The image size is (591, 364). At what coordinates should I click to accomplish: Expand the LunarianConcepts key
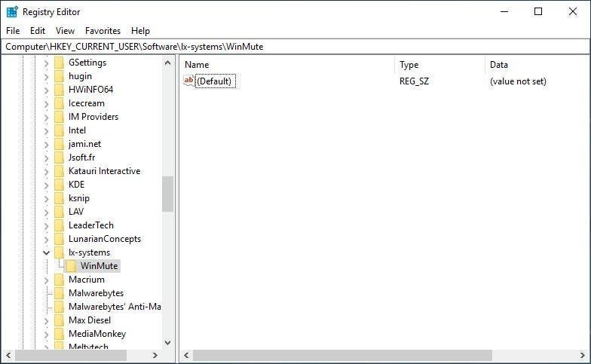pyautogui.click(x=47, y=240)
